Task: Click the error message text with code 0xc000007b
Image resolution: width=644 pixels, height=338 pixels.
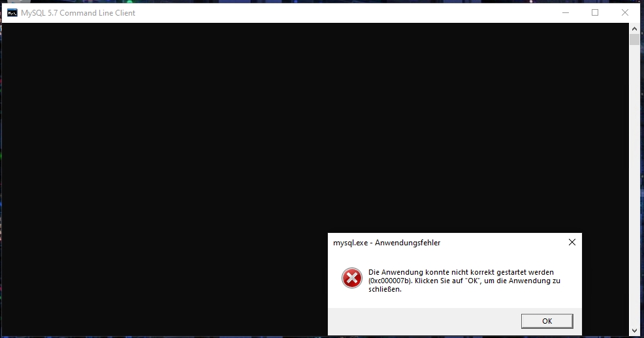Action: click(464, 281)
